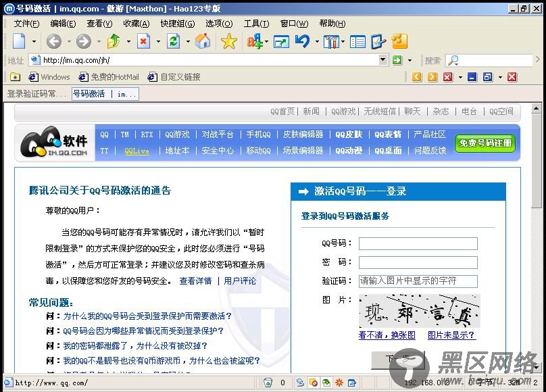Expand the Go button dropdown arrow
This screenshot has width=546, height=392.
click(x=410, y=60)
